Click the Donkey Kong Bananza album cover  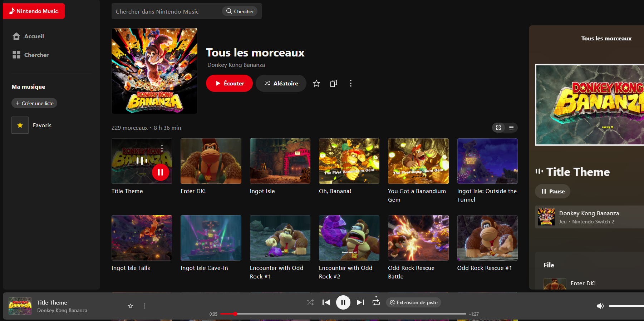pyautogui.click(x=154, y=71)
